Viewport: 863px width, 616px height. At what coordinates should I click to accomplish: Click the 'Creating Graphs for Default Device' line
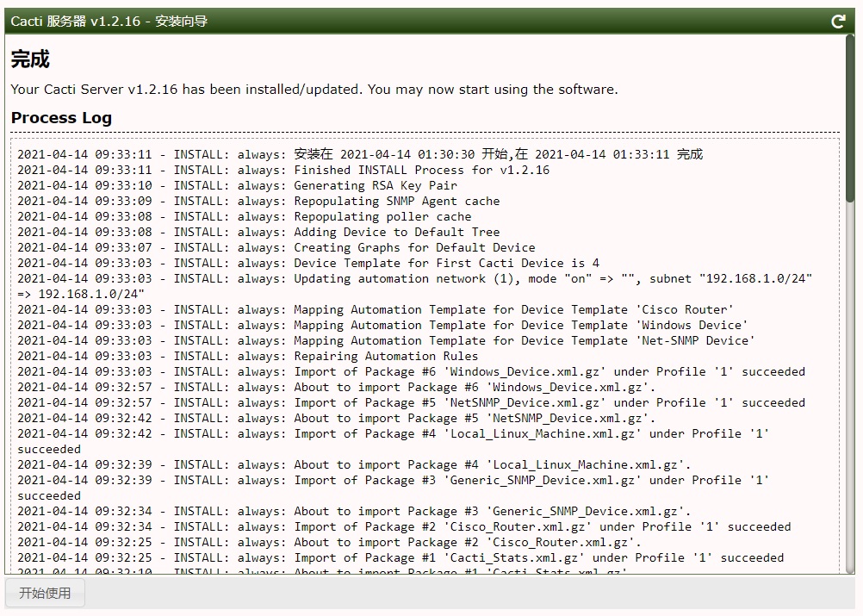414,247
